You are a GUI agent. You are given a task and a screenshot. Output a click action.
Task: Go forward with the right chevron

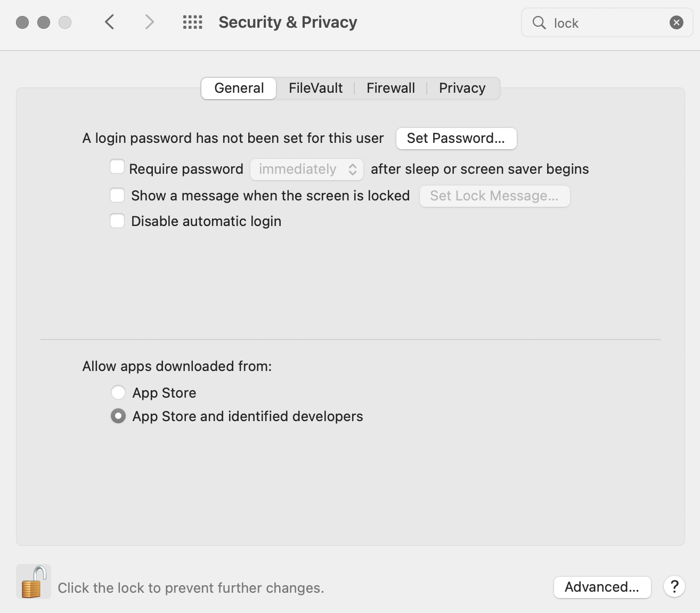pos(149,22)
